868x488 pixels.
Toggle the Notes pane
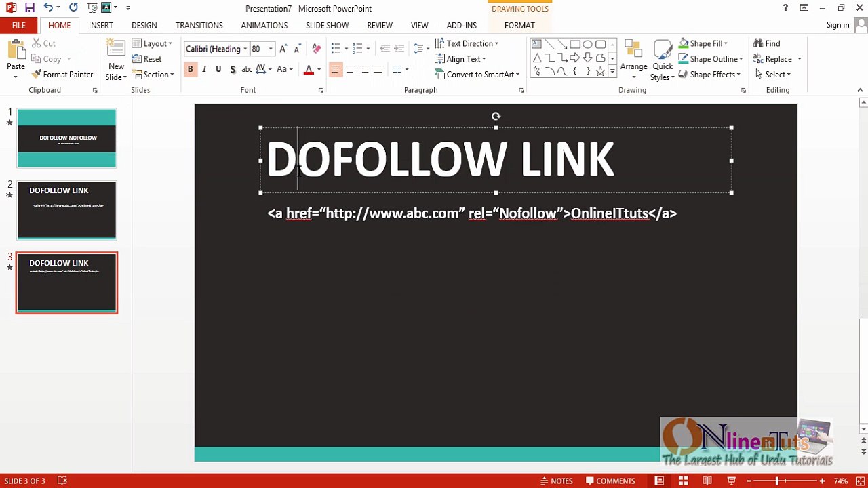(x=556, y=481)
